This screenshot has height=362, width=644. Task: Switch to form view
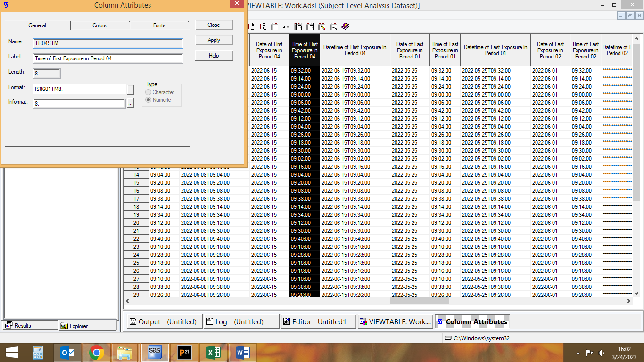286,26
